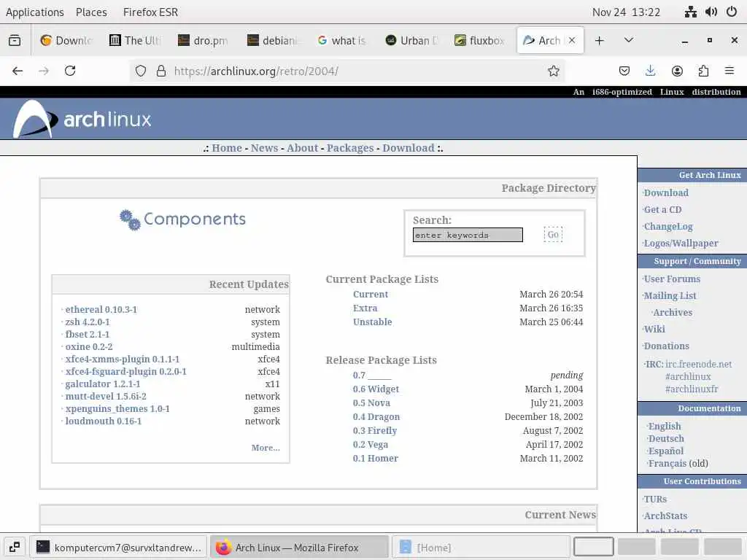This screenshot has height=560, width=747.
Task: Open the Extensions puzzle icon
Action: (703, 71)
